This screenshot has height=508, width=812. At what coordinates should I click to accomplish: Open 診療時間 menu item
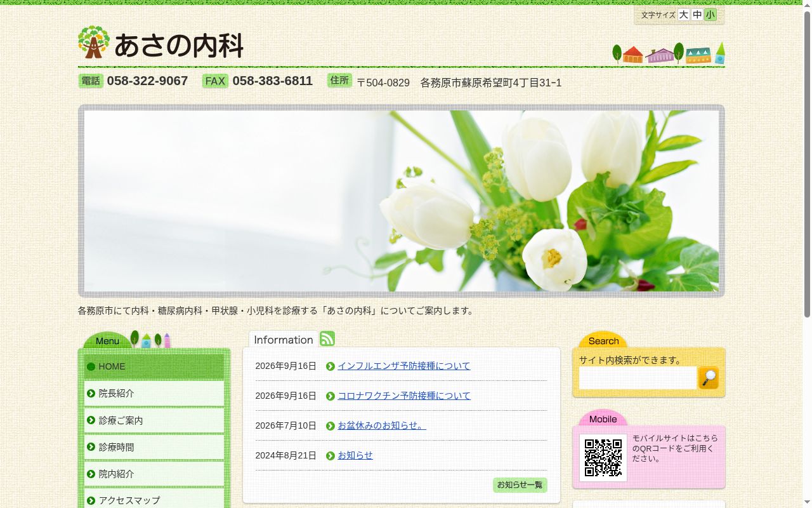[154, 446]
